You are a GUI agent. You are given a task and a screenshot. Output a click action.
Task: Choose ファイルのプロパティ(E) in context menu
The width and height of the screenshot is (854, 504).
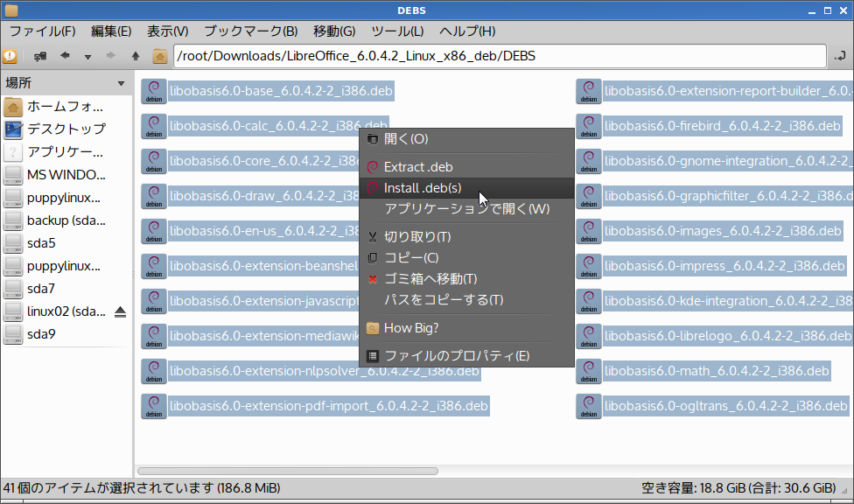click(466, 356)
